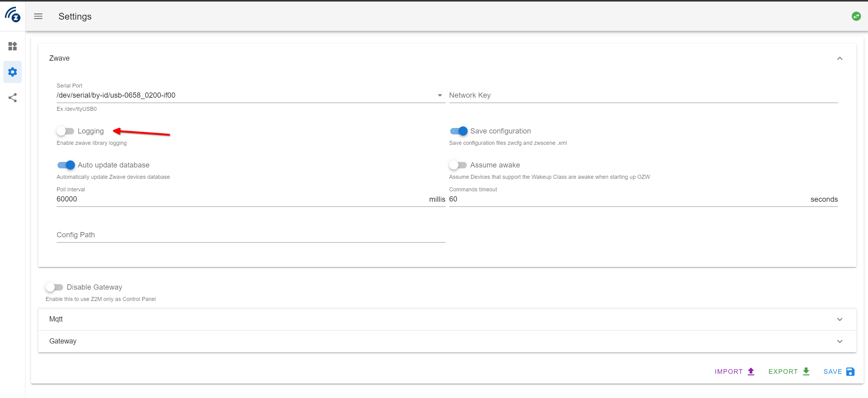This screenshot has width=868, height=398.
Task: Open the mesh network share icon
Action: coord(13,98)
